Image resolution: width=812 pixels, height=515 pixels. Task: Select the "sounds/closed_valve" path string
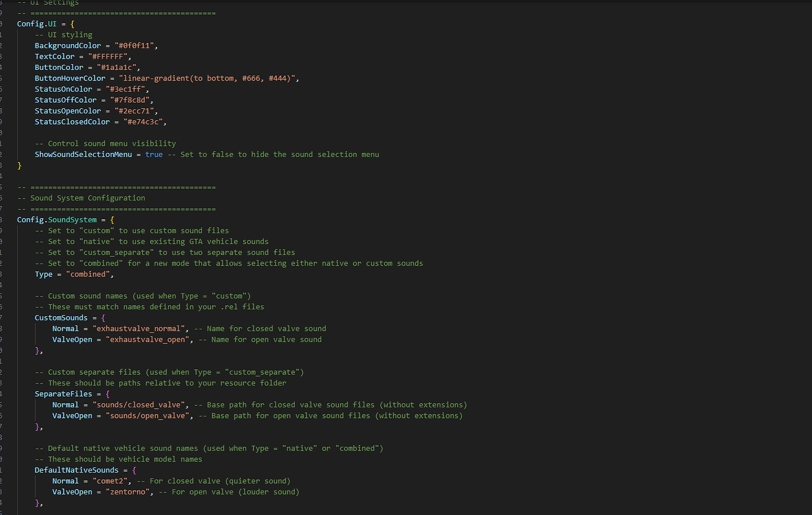point(138,404)
